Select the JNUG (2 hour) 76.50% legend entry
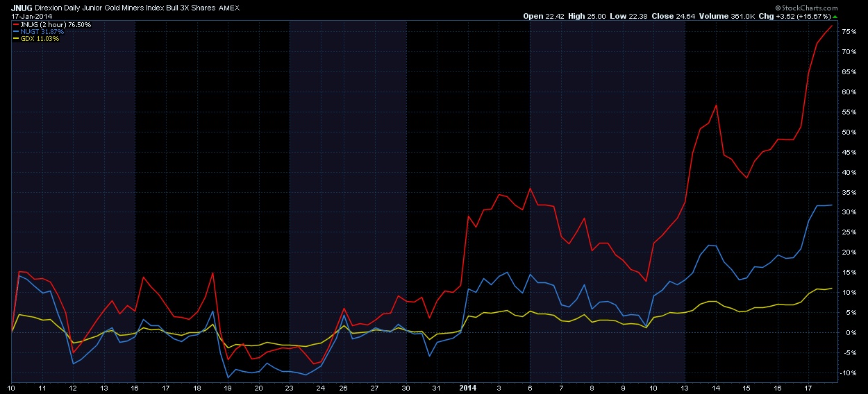Image resolution: width=868 pixels, height=394 pixels. pyautogui.click(x=54, y=25)
